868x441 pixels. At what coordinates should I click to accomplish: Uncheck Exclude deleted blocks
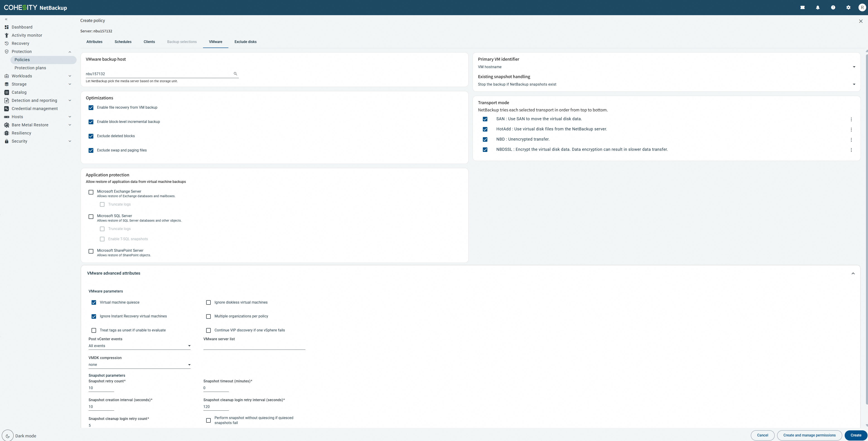click(x=91, y=136)
